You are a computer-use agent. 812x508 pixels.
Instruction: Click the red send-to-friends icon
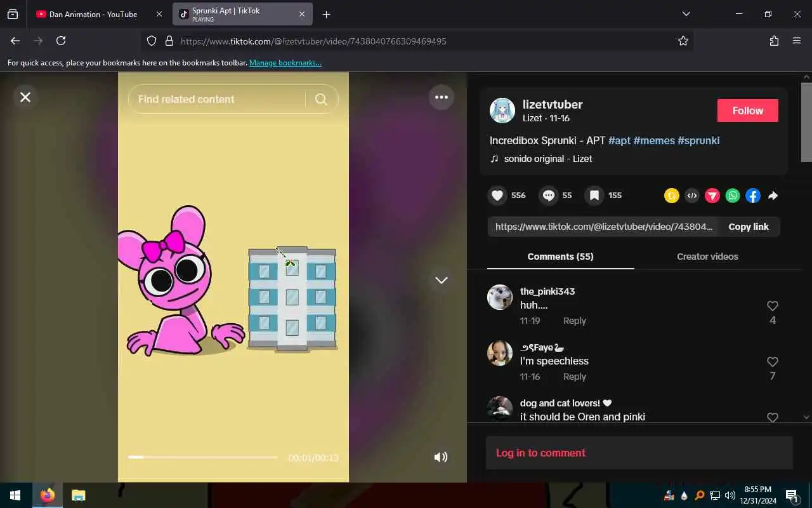coord(712,196)
